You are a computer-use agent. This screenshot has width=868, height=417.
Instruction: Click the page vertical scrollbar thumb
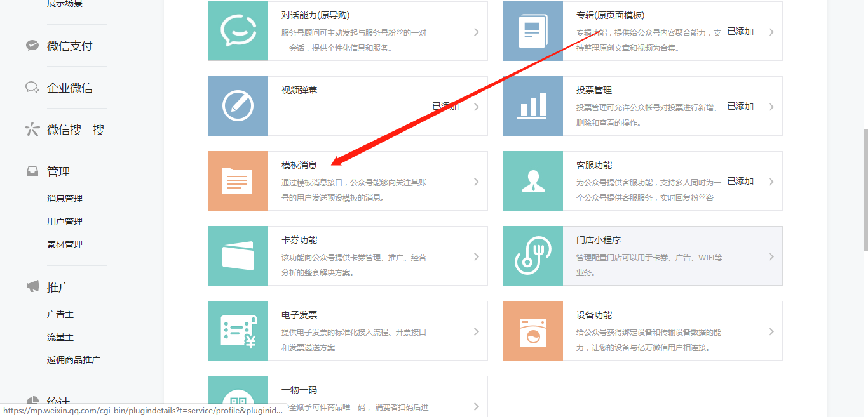click(x=865, y=190)
